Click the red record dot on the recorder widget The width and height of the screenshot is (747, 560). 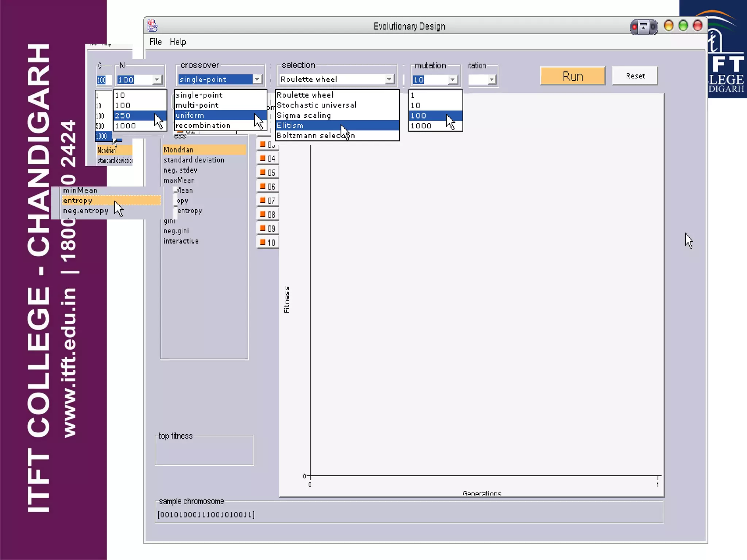point(635,27)
